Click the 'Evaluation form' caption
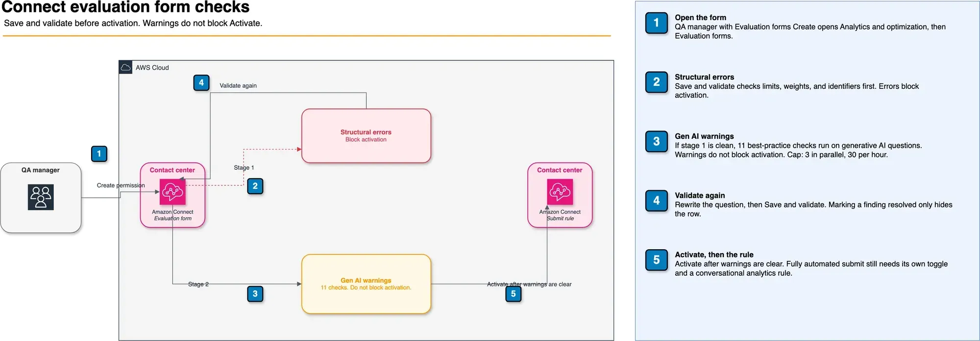This screenshot has height=341, width=980. [173, 219]
